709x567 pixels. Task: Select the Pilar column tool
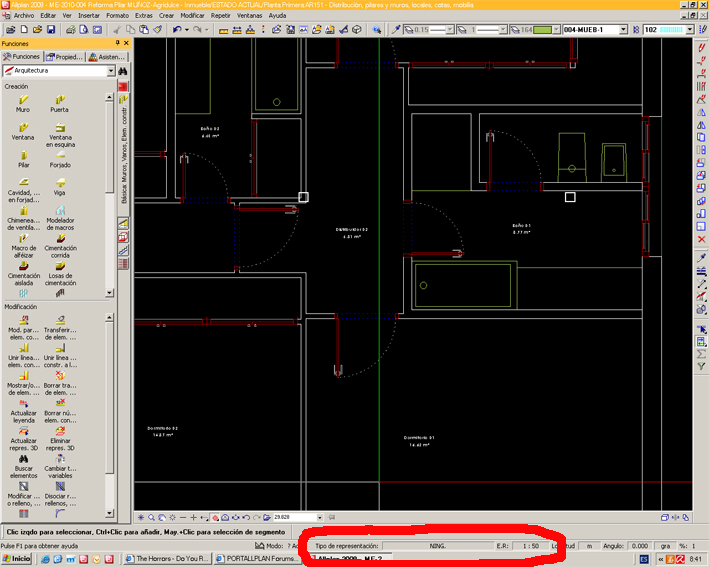pyautogui.click(x=24, y=159)
